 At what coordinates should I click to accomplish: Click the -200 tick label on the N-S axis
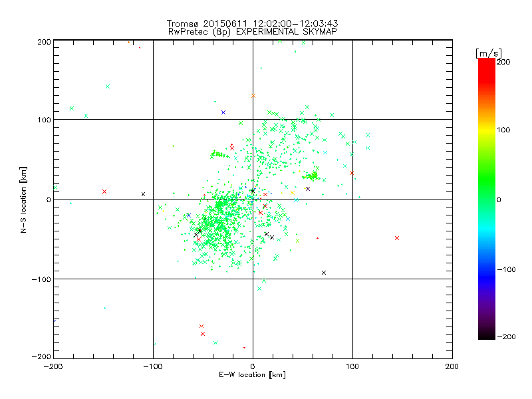tap(41, 356)
